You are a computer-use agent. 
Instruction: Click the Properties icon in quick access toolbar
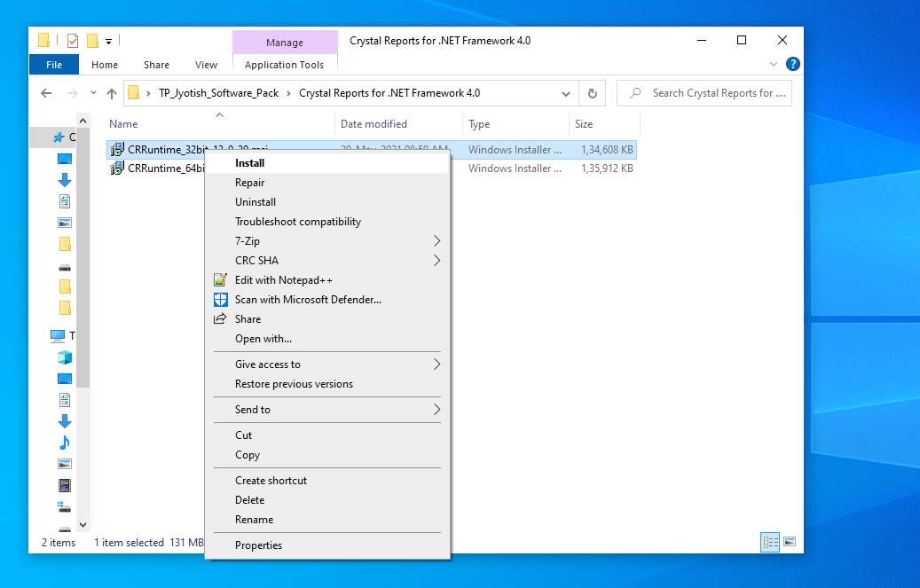[x=72, y=41]
